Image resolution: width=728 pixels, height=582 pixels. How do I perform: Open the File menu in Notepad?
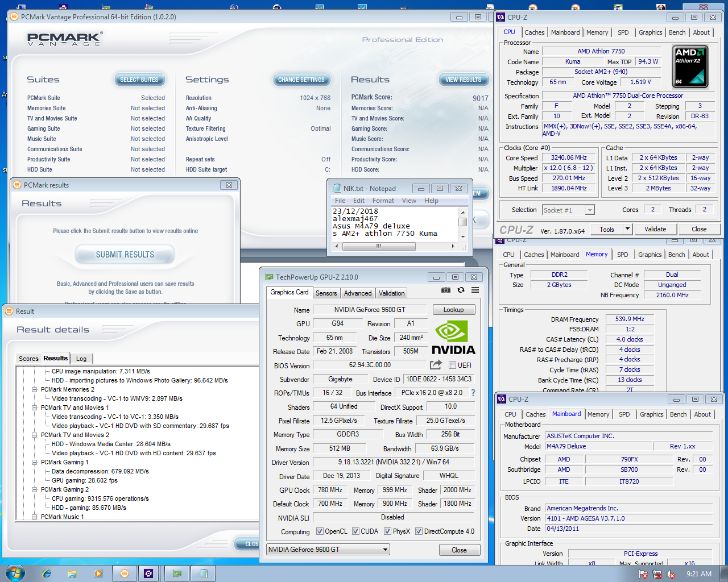[340, 201]
